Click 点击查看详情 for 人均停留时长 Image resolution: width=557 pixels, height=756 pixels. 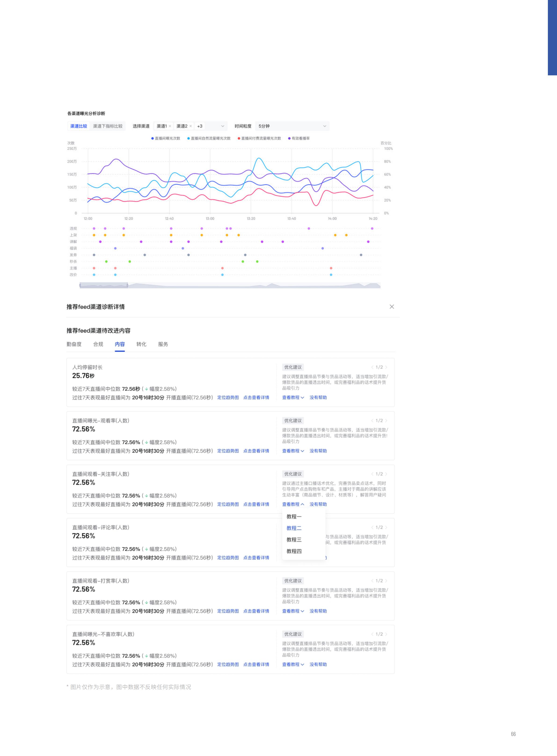pos(256,398)
